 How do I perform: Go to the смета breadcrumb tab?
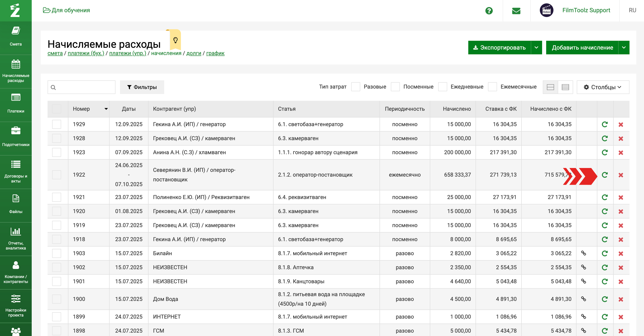[x=55, y=53]
